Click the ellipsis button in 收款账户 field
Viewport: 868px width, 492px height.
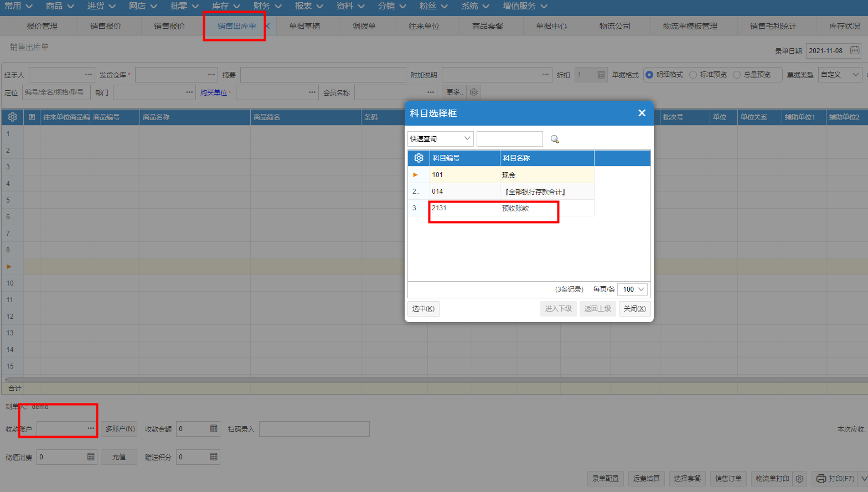(91, 429)
